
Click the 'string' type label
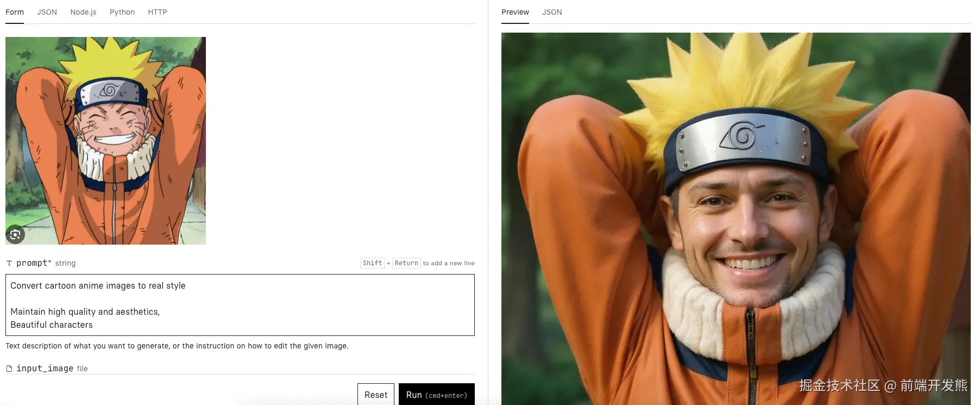click(65, 263)
